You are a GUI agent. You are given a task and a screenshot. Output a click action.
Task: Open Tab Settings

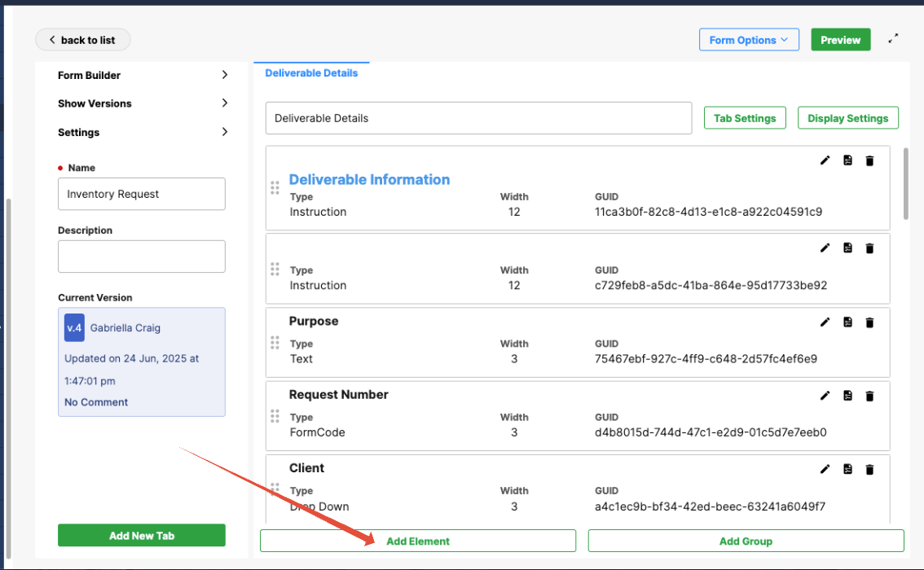click(x=745, y=118)
